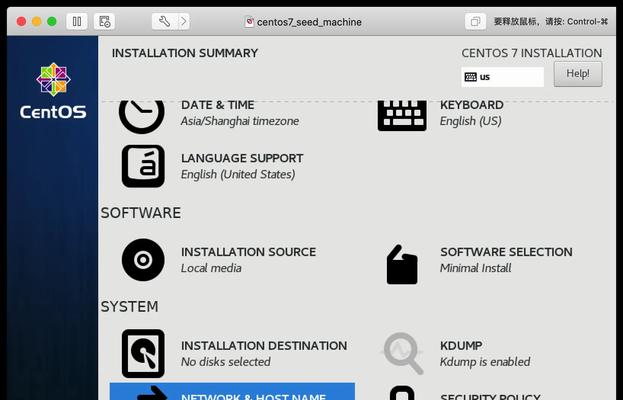Select LANGUAGE SUPPORT option
This screenshot has height=400, width=623.
[x=242, y=158]
